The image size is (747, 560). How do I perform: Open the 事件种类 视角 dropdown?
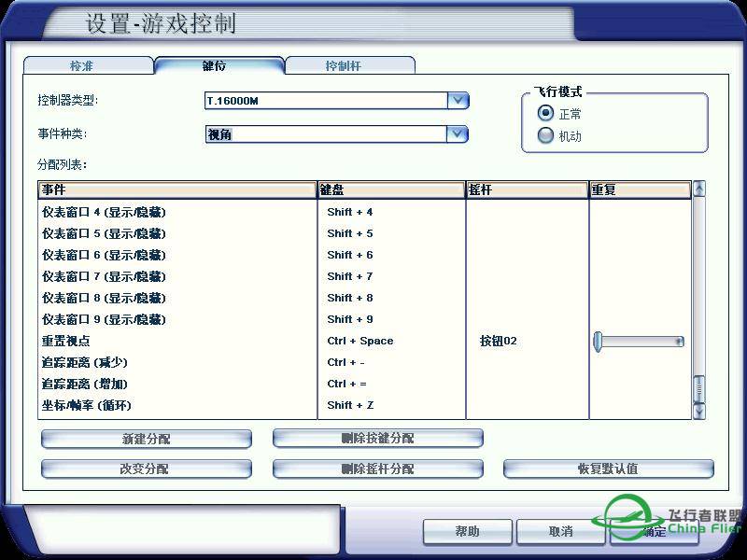pyautogui.click(x=457, y=133)
